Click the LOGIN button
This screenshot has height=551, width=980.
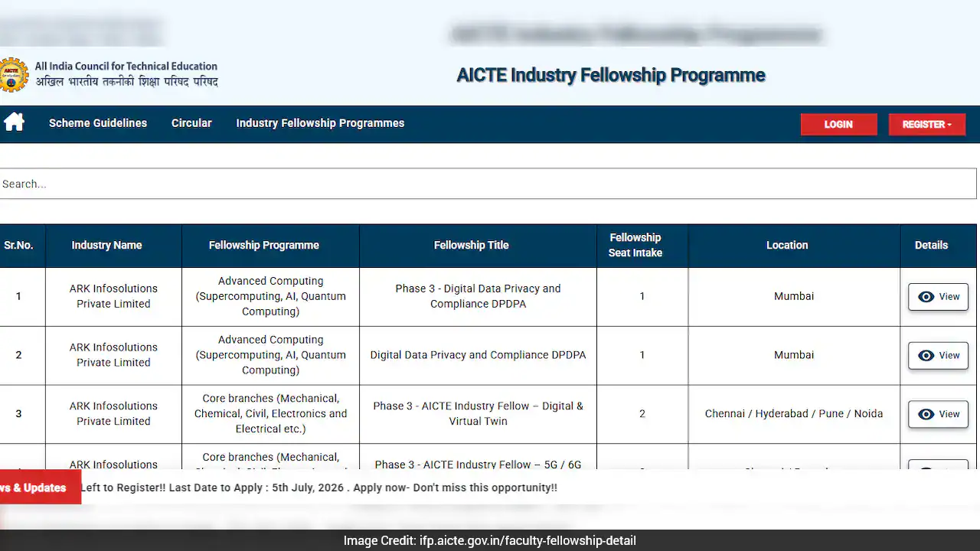point(838,124)
